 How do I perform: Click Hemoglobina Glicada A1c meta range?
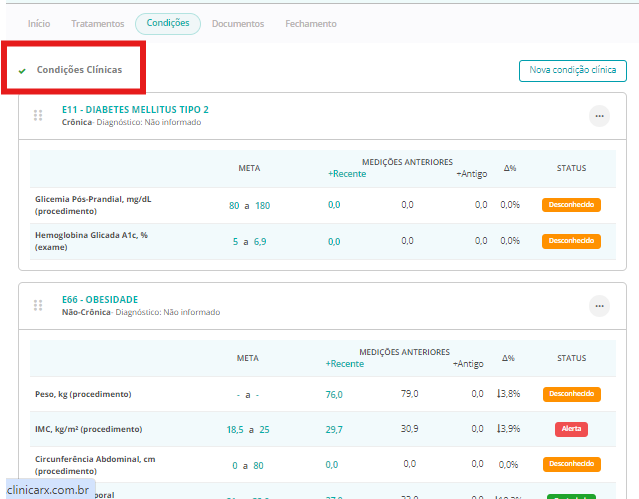[249, 241]
